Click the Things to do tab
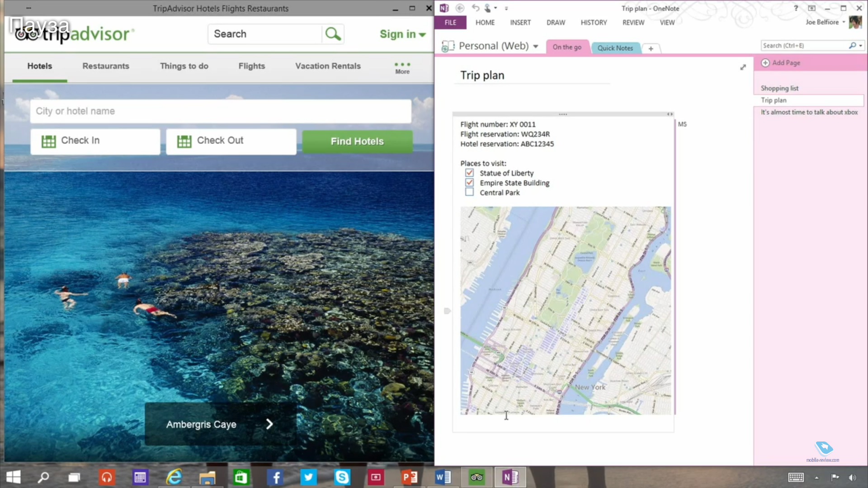Image resolution: width=868 pixels, height=488 pixels. [x=184, y=66]
